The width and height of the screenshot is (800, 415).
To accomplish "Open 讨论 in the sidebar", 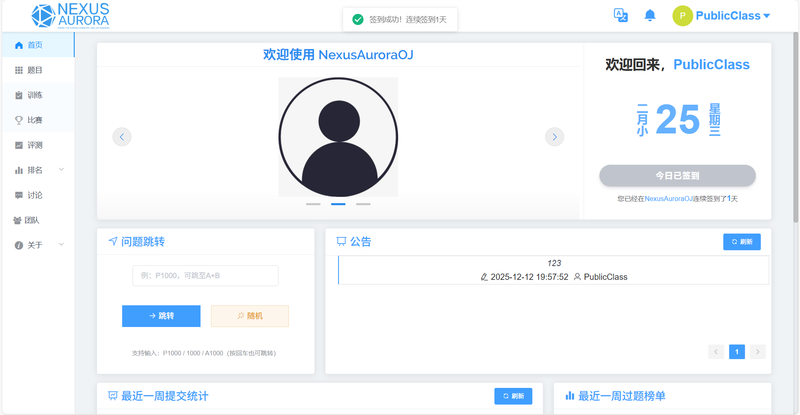I will (x=38, y=195).
